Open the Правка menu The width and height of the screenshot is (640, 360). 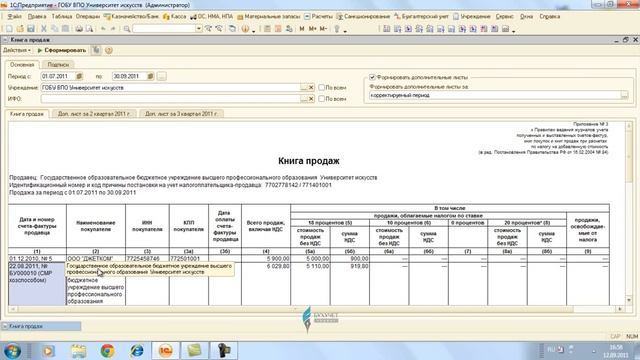pyautogui.click(x=37, y=17)
